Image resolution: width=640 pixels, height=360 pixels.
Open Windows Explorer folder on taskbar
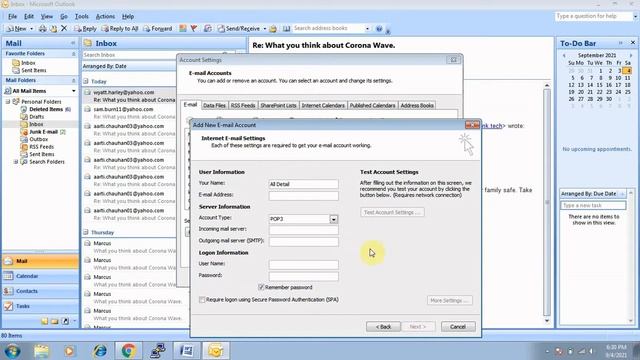41,351
